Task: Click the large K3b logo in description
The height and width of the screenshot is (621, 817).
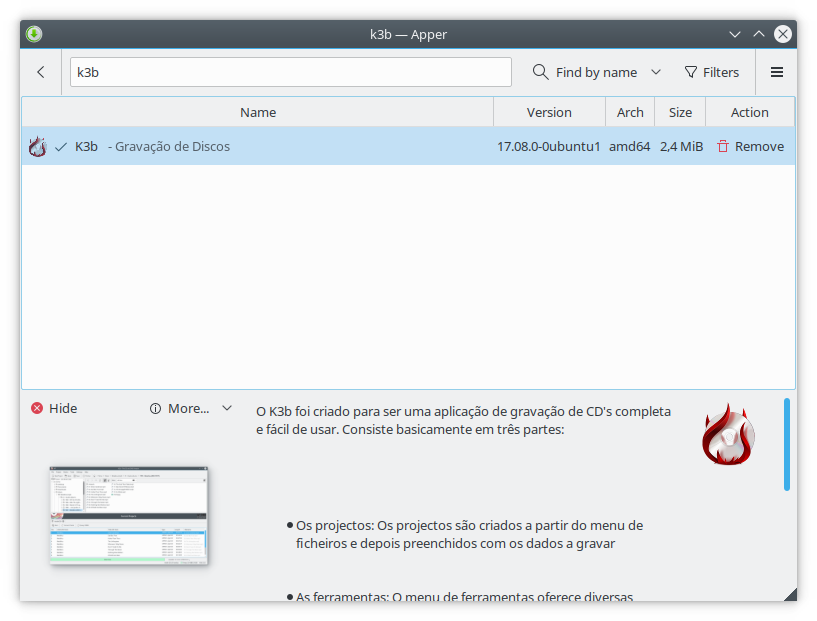Action: pyautogui.click(x=728, y=435)
